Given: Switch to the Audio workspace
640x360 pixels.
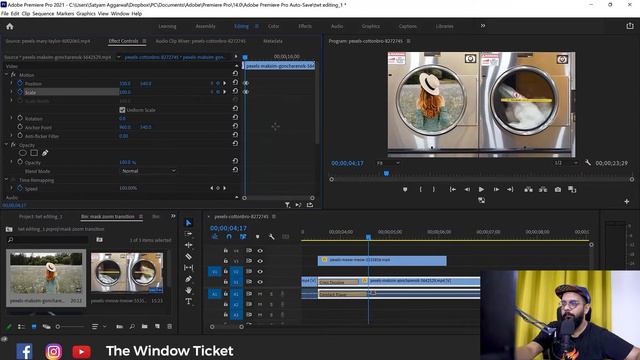Looking at the screenshot, I should click(337, 26).
